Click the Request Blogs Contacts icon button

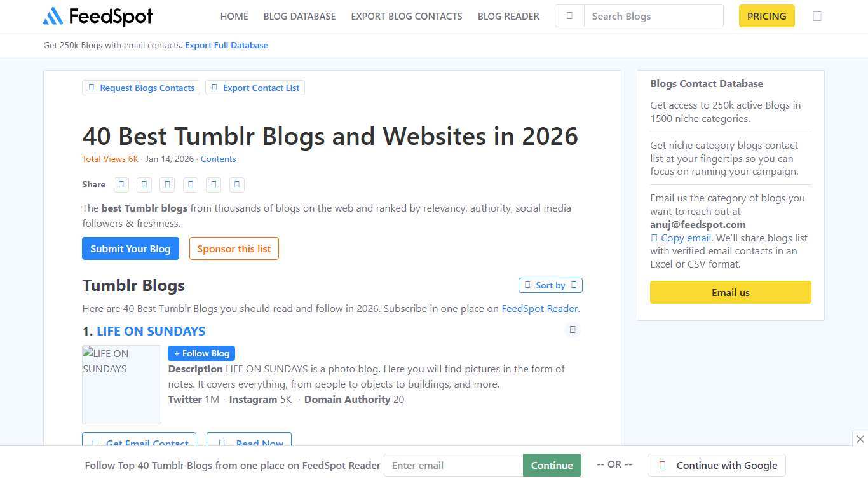(x=93, y=88)
